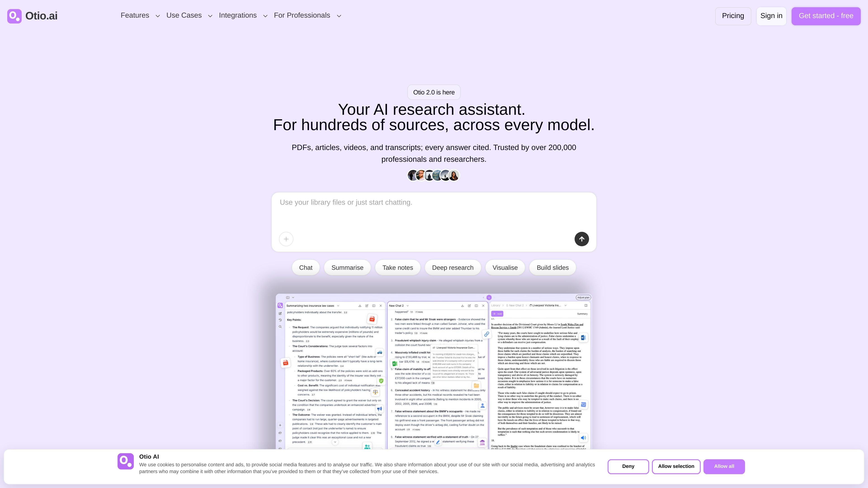Click Get started - free
Viewport: 868px width, 488px height.
826,16
